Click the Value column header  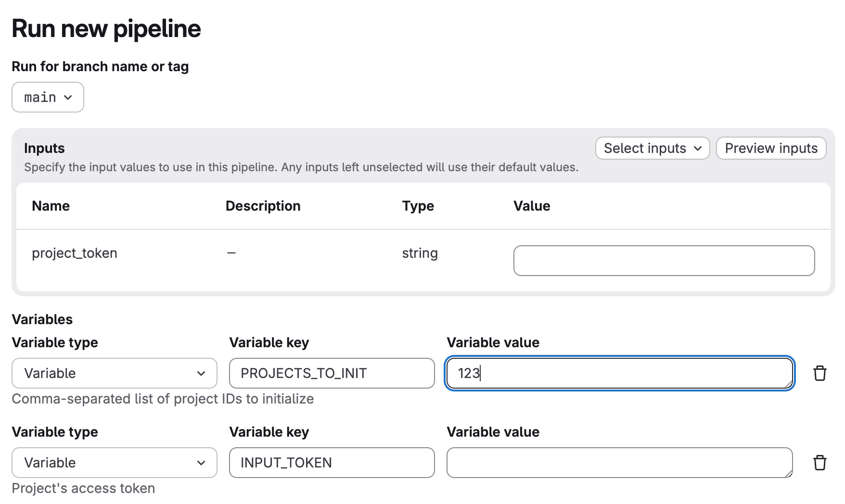532,206
